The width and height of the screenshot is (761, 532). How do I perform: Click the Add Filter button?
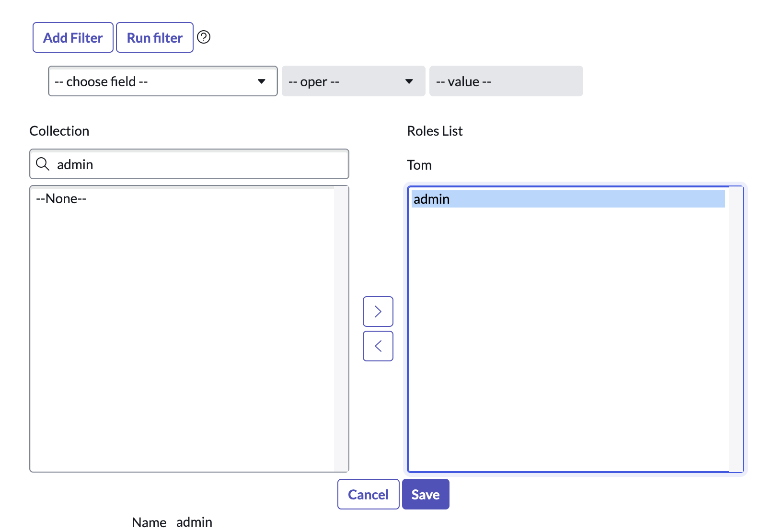tap(73, 37)
